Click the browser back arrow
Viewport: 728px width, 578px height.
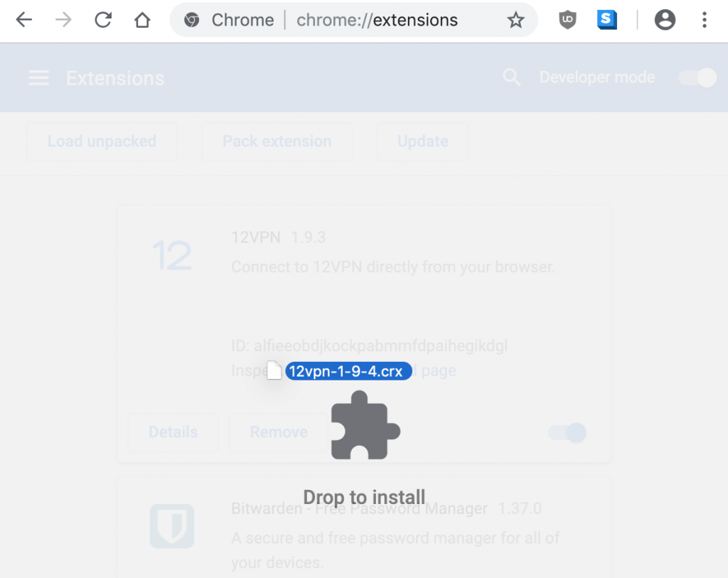tap(24, 20)
